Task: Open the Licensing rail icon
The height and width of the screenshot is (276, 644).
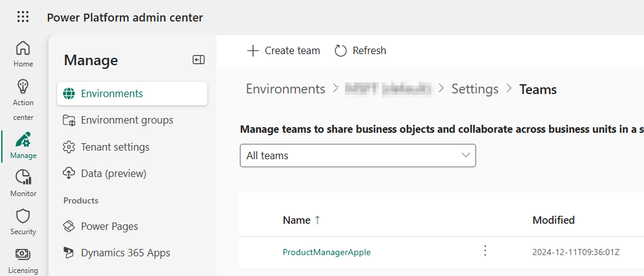Action: [23, 254]
